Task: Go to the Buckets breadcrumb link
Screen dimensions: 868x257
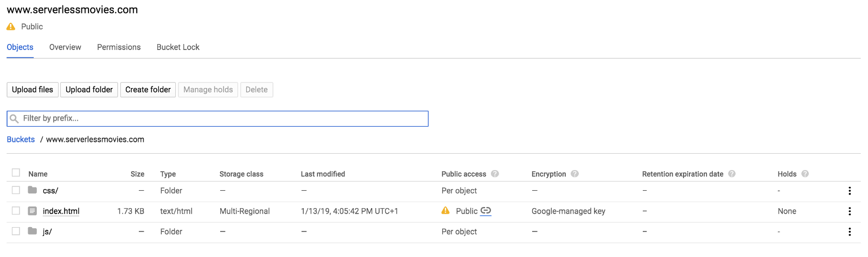Action: click(21, 140)
